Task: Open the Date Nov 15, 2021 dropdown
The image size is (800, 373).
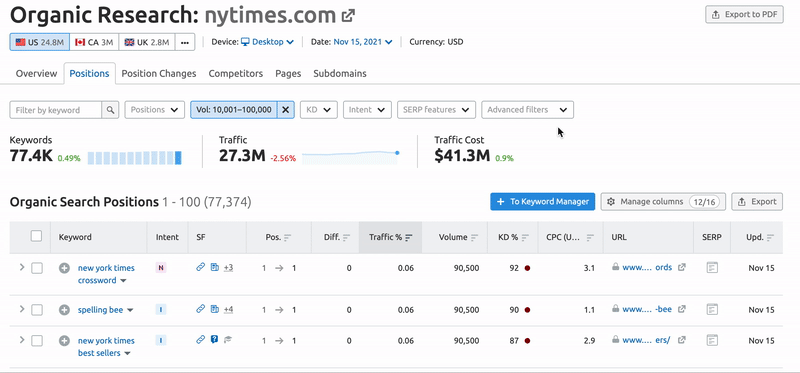Action: click(x=363, y=42)
